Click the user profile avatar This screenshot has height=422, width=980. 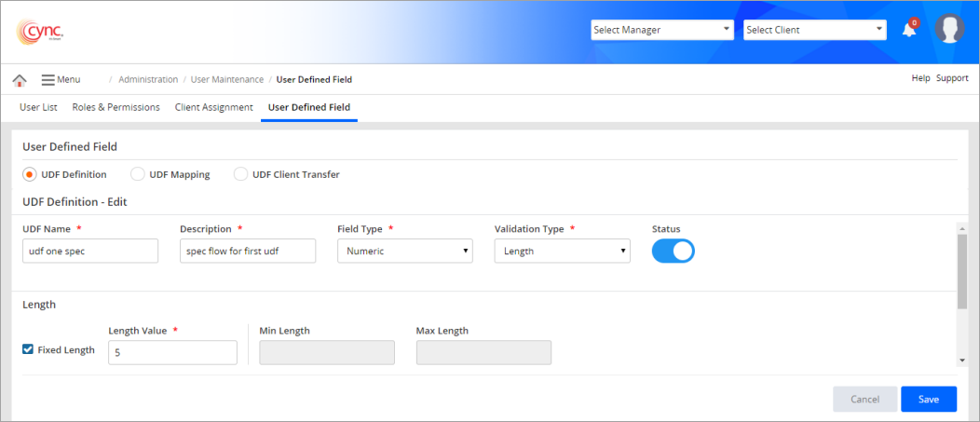[949, 30]
